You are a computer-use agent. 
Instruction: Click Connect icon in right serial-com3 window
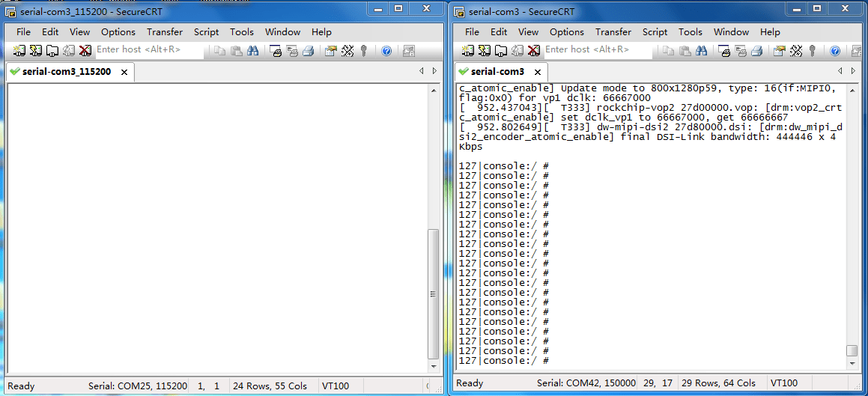pyautogui.click(x=468, y=51)
